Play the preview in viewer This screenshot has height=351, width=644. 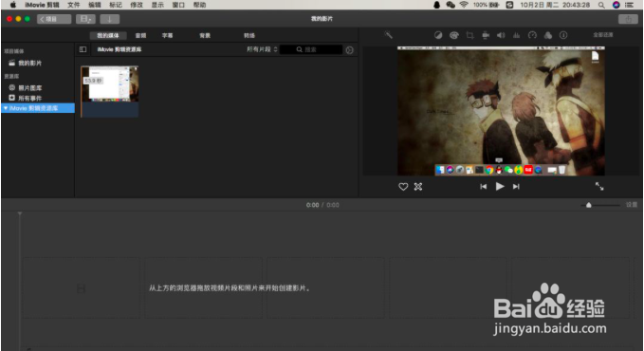tap(500, 187)
